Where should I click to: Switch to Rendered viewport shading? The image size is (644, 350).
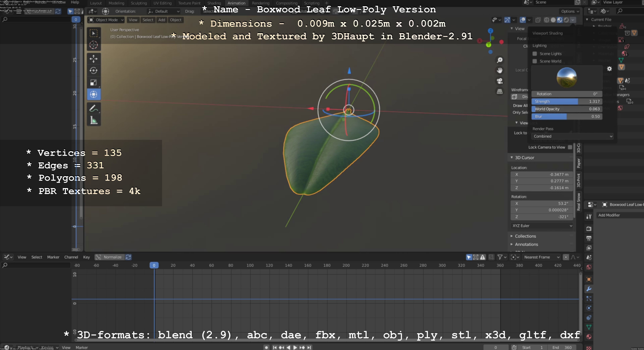point(566,20)
